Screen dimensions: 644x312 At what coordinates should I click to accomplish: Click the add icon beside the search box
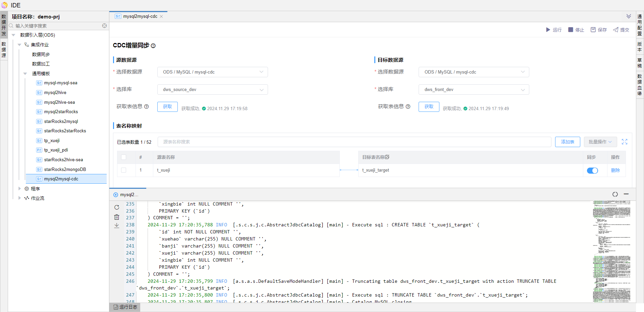click(x=104, y=26)
